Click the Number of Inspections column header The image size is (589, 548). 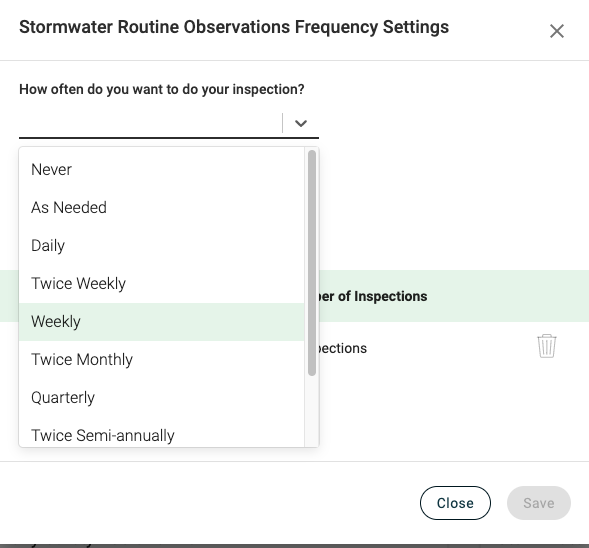[x=373, y=296]
